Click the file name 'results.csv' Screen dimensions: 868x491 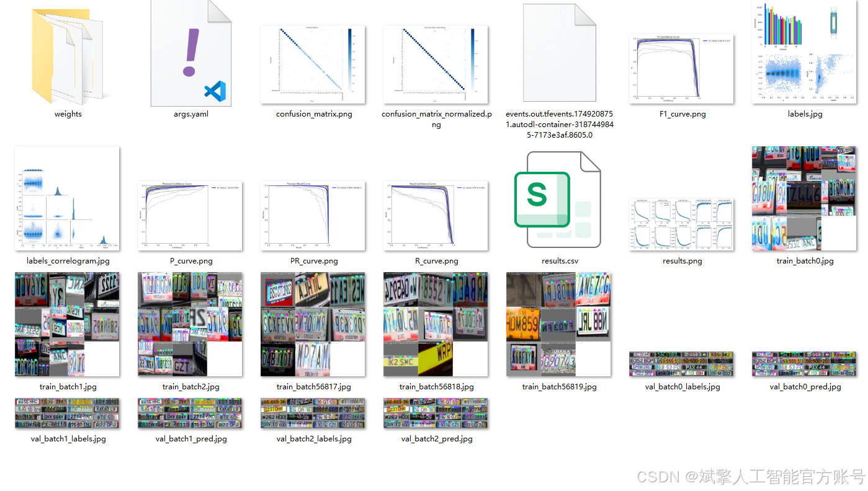pos(560,261)
